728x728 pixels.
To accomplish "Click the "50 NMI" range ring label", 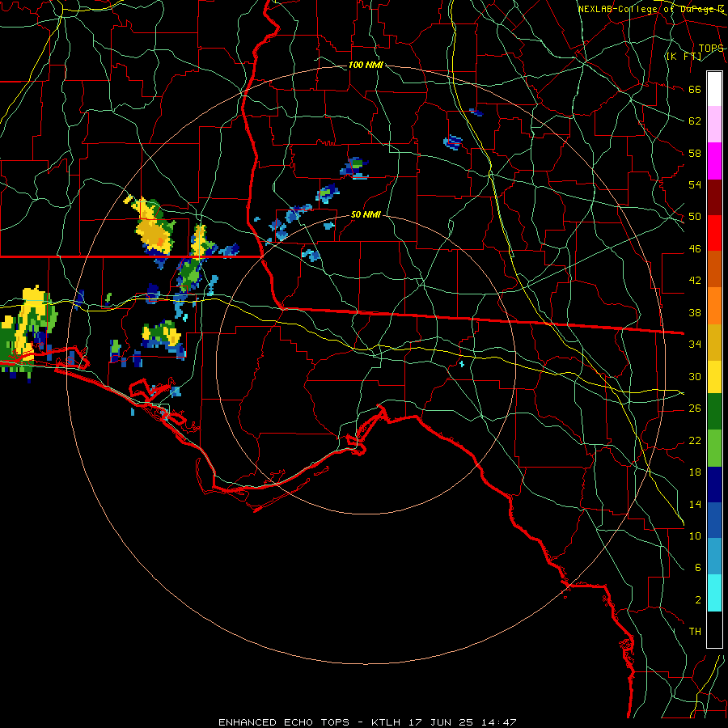I will tap(366, 214).
